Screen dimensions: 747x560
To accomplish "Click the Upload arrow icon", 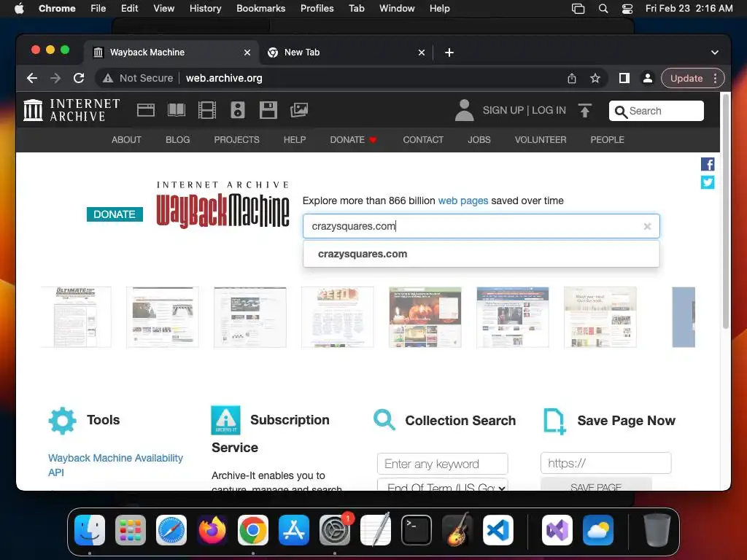I will [x=584, y=111].
